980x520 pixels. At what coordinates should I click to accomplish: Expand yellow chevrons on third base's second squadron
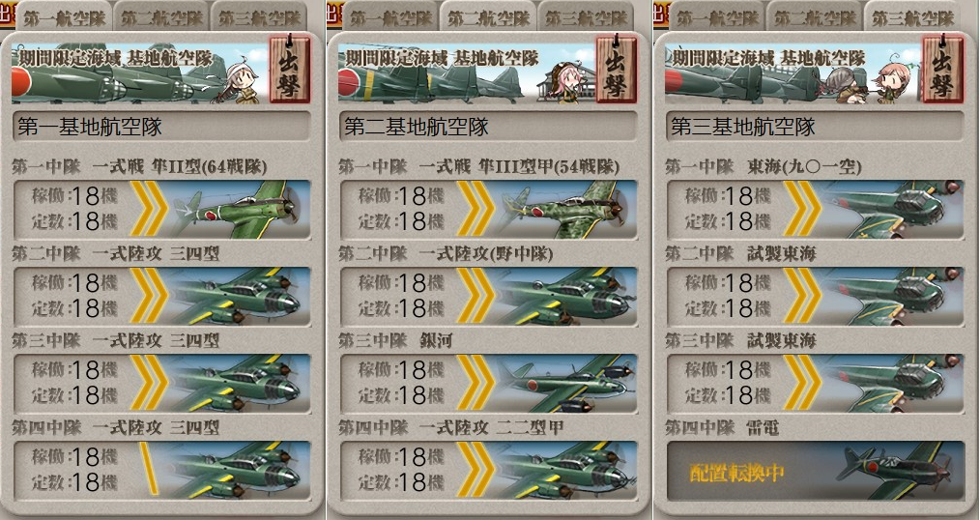(802, 297)
